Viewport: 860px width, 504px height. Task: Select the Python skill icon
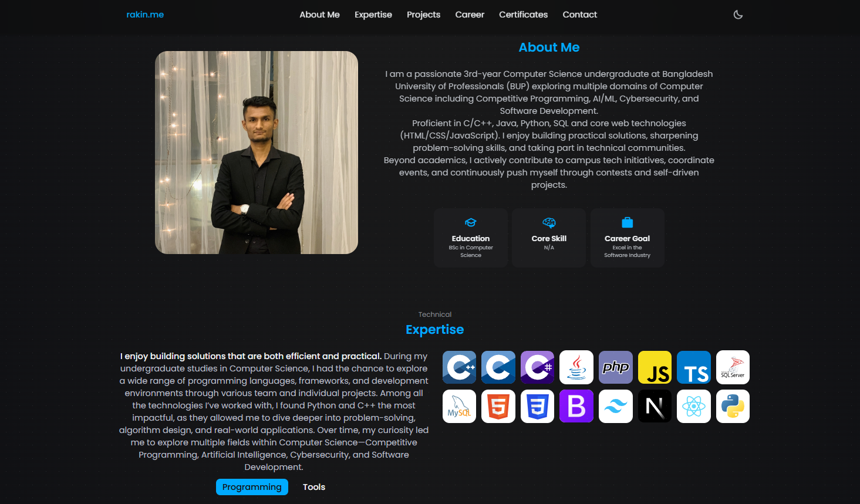[x=733, y=405]
